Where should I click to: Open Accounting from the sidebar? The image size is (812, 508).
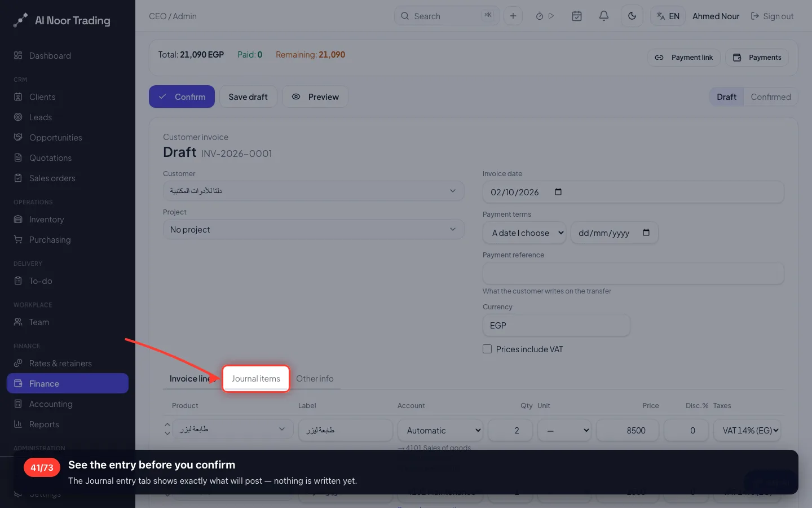(68, 404)
